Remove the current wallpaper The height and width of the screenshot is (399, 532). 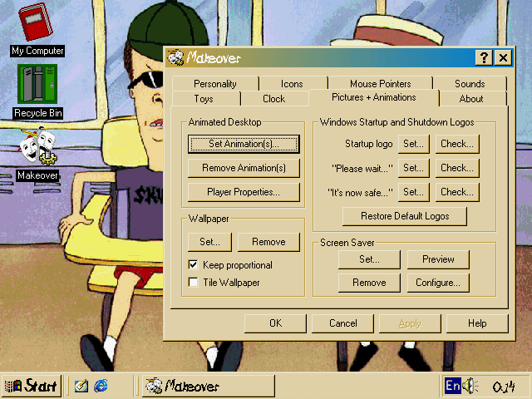[x=268, y=242]
